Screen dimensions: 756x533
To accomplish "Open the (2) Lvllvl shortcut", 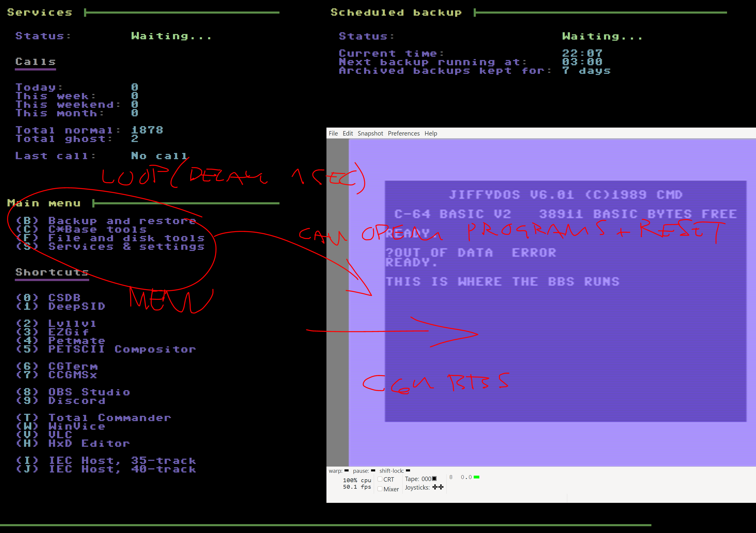I will (57, 324).
